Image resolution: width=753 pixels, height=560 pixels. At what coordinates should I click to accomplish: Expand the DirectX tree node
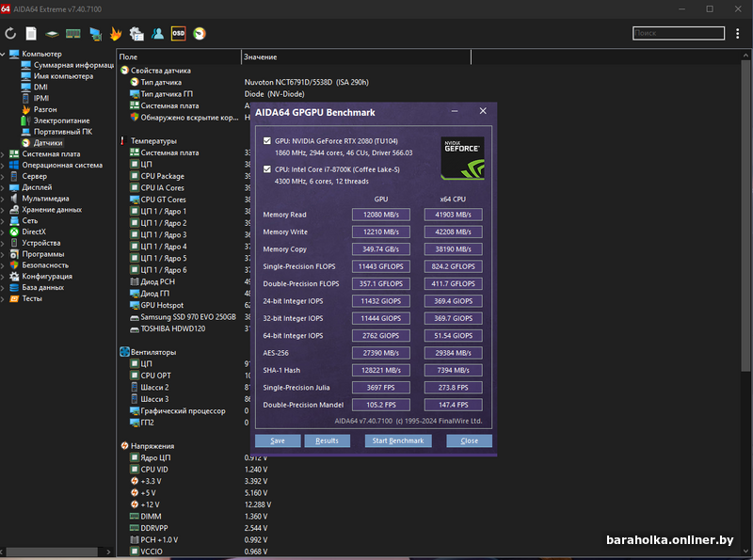pos(3,232)
